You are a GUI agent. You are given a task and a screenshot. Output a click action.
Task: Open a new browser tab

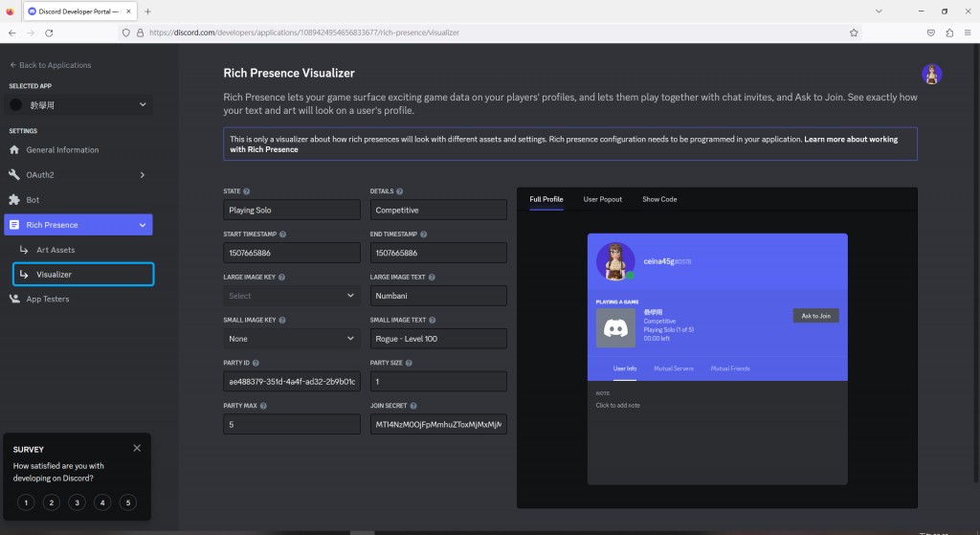click(x=147, y=11)
